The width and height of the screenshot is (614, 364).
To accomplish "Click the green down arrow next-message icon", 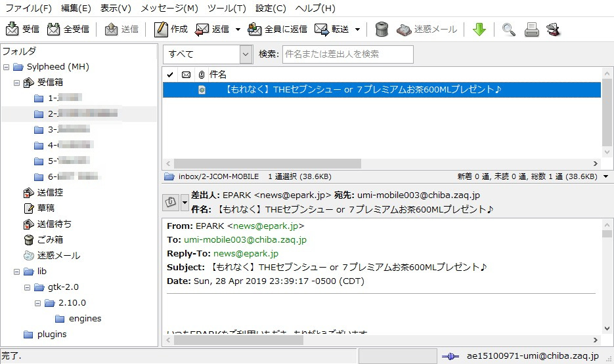I will [479, 30].
